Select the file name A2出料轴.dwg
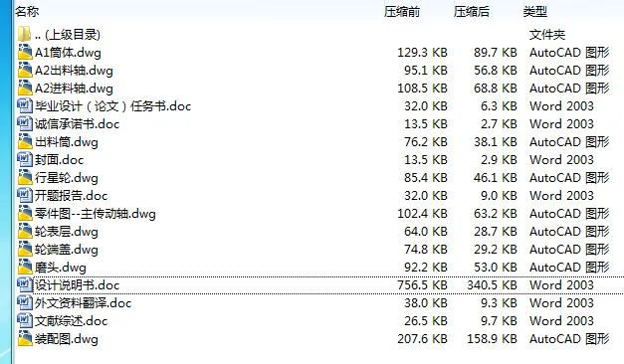624x364 pixels. pos(74,71)
